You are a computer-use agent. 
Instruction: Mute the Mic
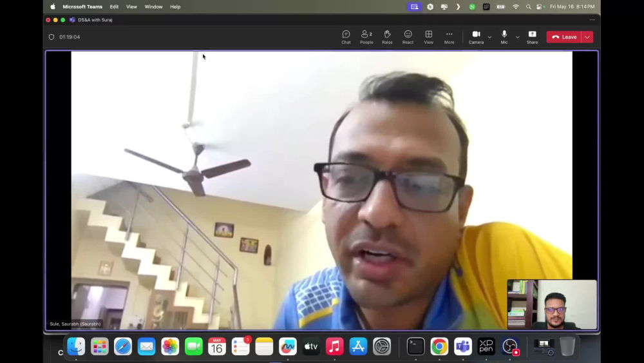pos(504,37)
